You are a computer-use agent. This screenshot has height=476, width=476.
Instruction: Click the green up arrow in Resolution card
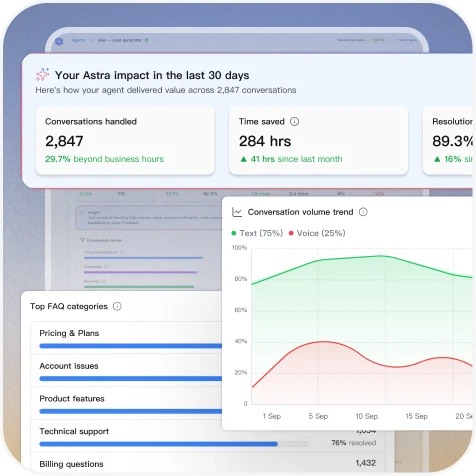click(437, 159)
